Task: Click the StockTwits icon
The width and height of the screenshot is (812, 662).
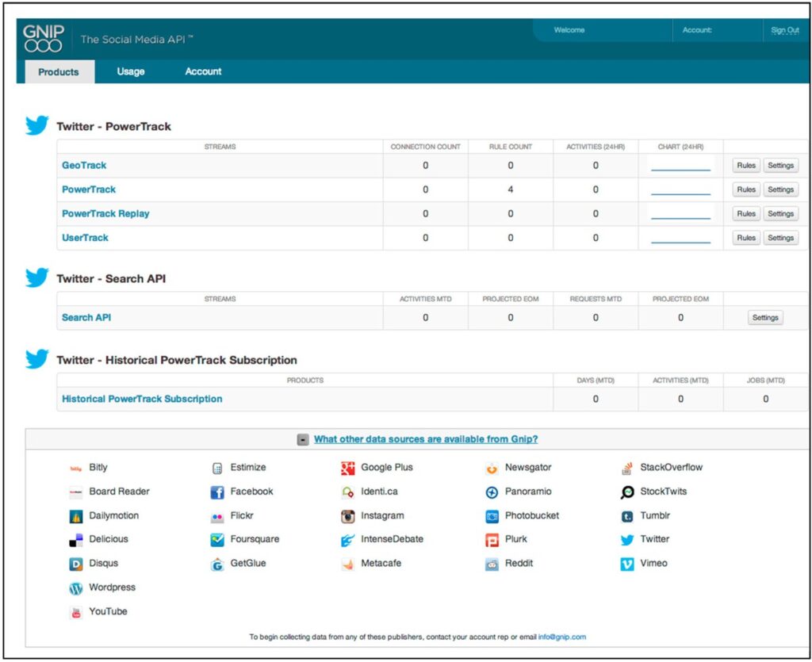Action: (x=627, y=492)
